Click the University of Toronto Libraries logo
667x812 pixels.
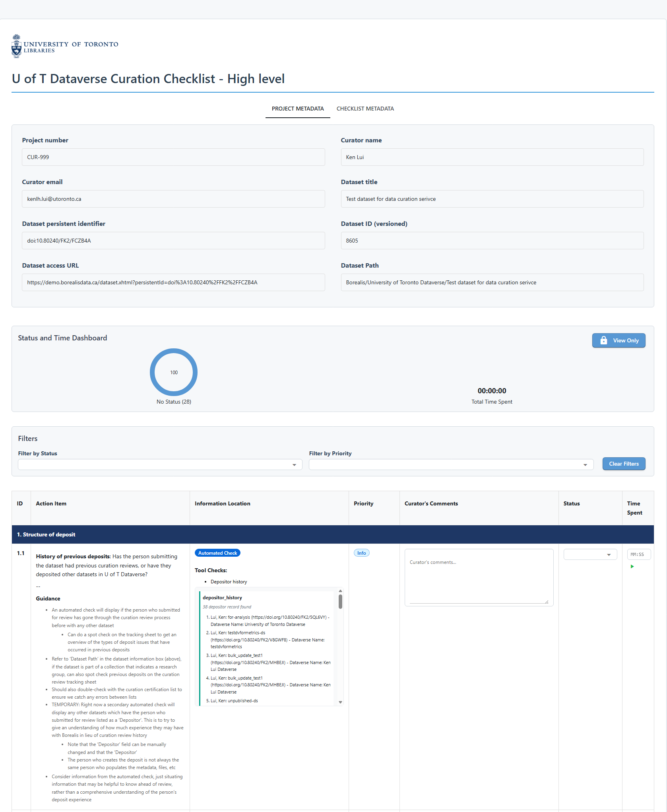pos(65,46)
